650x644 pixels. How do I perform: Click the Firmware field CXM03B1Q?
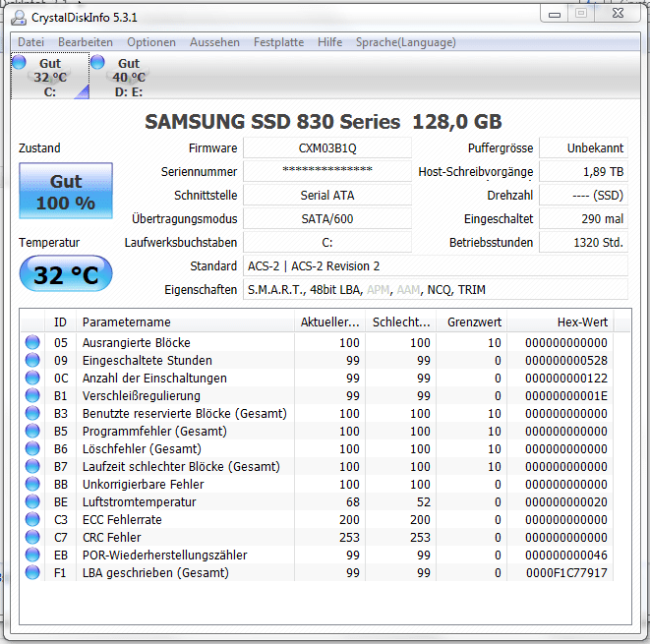(x=327, y=147)
